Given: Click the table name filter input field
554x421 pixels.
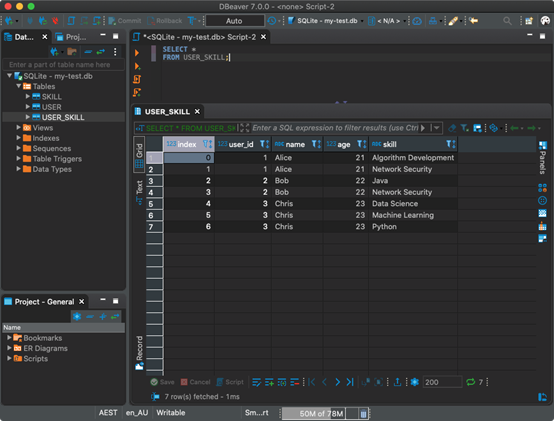Looking at the screenshot, I should [x=64, y=65].
